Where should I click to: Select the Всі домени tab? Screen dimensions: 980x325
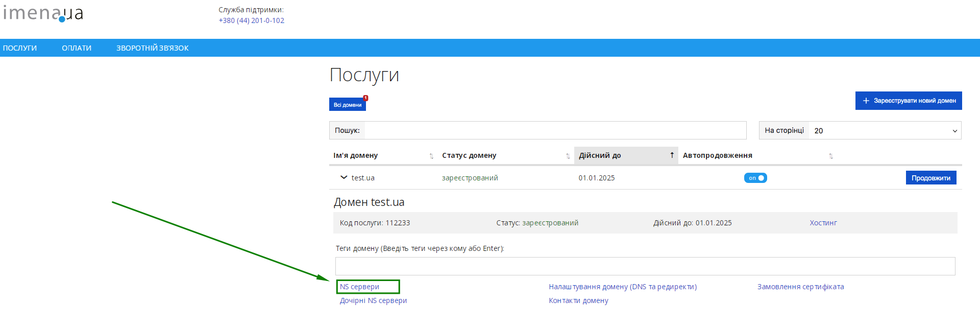click(x=348, y=104)
